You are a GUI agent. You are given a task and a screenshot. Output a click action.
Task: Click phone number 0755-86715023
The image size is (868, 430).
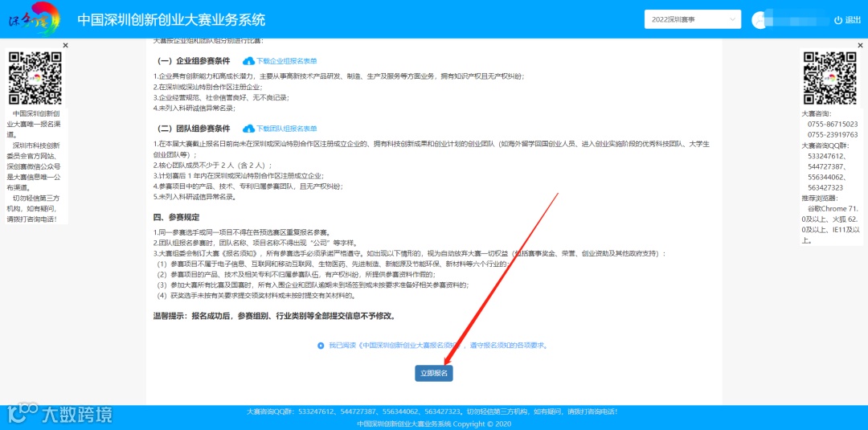point(833,125)
